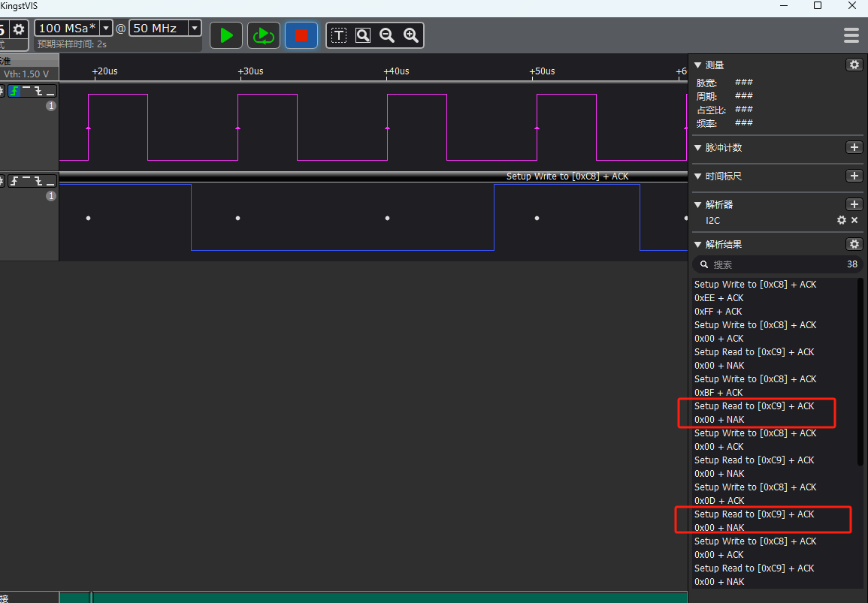Click the +40us time ruler mark
The width and height of the screenshot is (868, 603).
pos(396,71)
